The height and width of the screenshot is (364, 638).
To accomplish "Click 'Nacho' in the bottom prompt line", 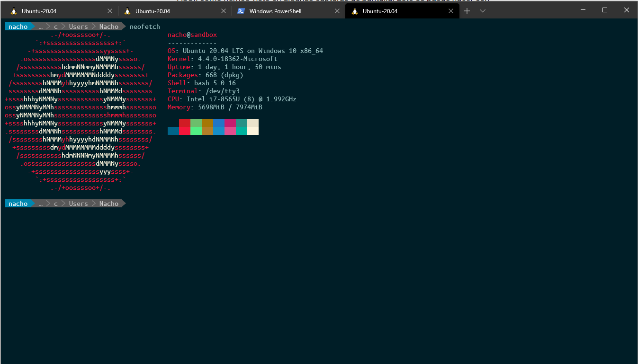I will pos(109,204).
